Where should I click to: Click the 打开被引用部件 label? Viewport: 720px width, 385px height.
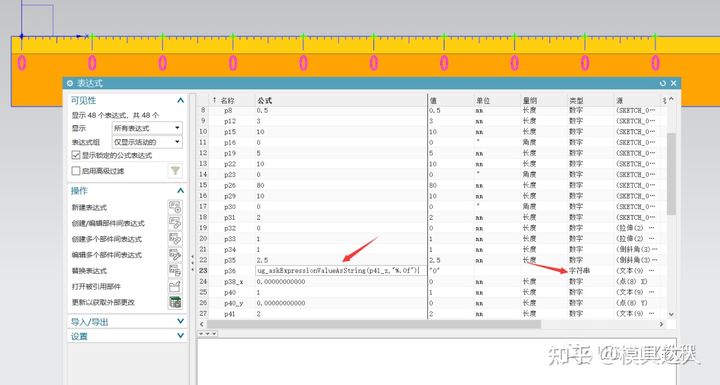96,286
